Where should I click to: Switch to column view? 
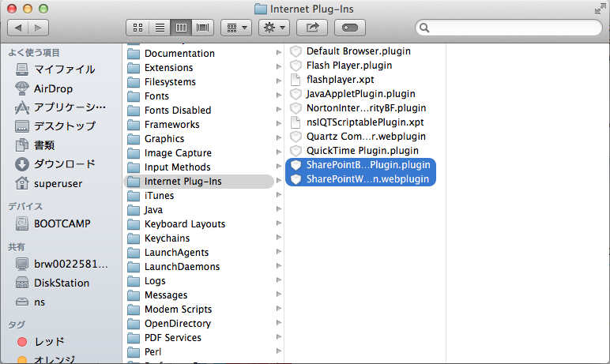[181, 28]
